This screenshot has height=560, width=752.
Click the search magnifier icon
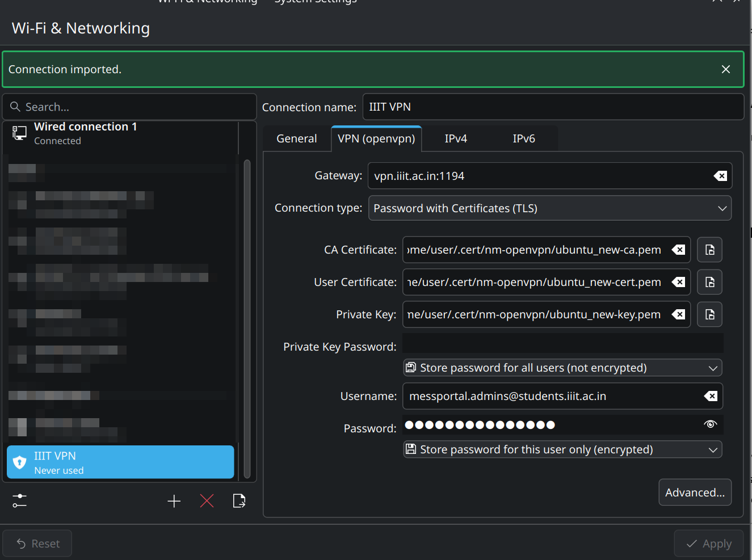point(15,107)
